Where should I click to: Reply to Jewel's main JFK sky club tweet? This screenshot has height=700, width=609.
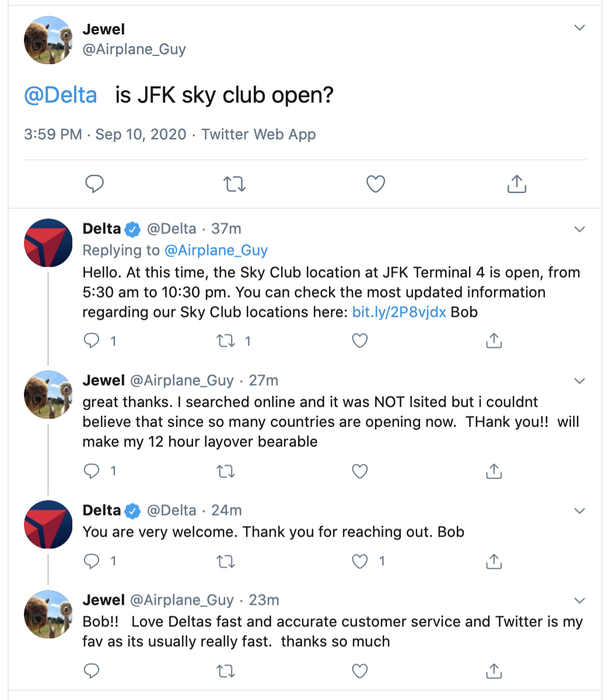click(x=94, y=184)
